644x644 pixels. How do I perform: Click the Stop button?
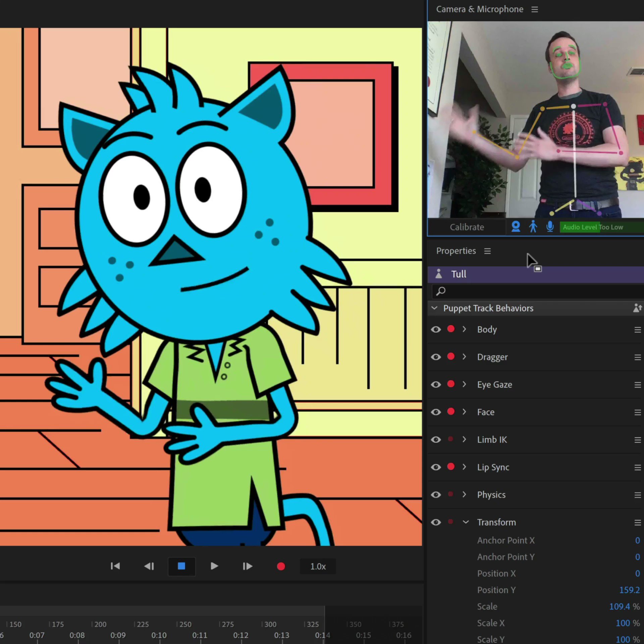(x=181, y=566)
